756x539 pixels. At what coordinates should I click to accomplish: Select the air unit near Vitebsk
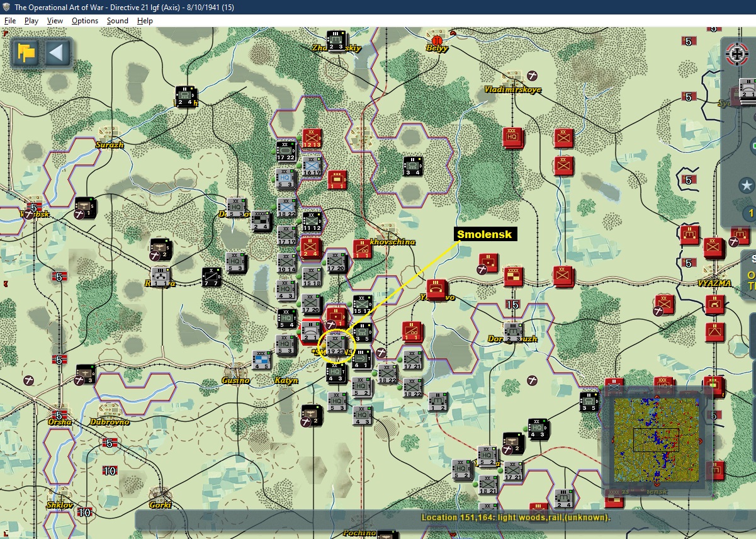click(x=85, y=208)
